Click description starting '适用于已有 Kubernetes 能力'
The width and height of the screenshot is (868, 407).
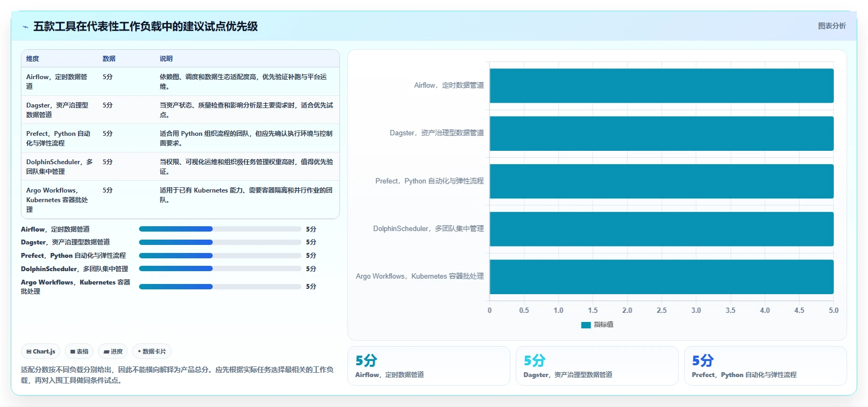(x=246, y=195)
